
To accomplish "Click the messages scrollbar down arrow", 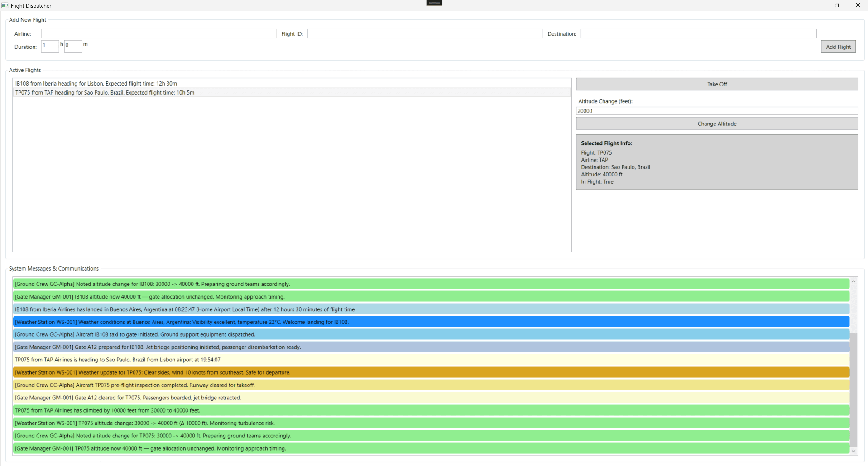I will tap(854, 451).
